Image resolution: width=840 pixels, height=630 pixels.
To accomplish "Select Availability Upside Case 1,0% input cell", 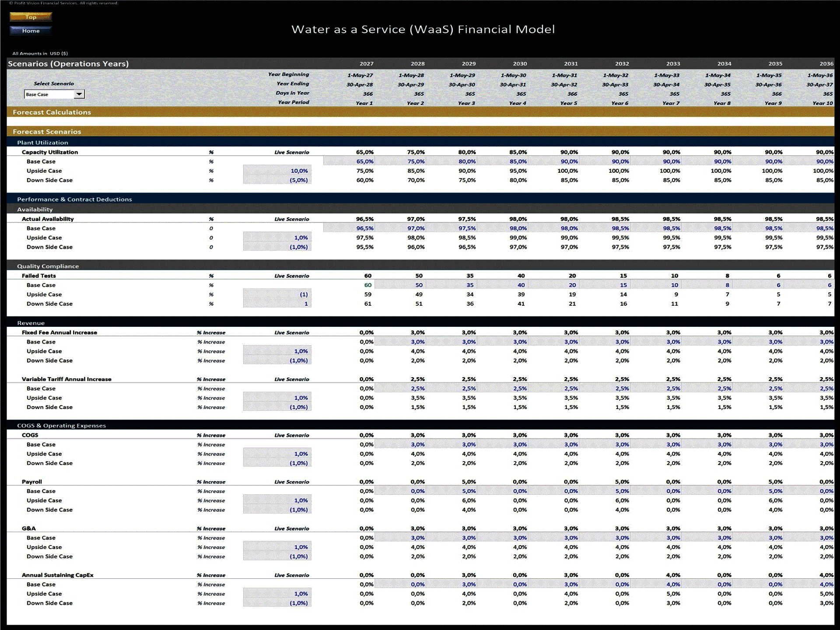I will click(x=277, y=238).
